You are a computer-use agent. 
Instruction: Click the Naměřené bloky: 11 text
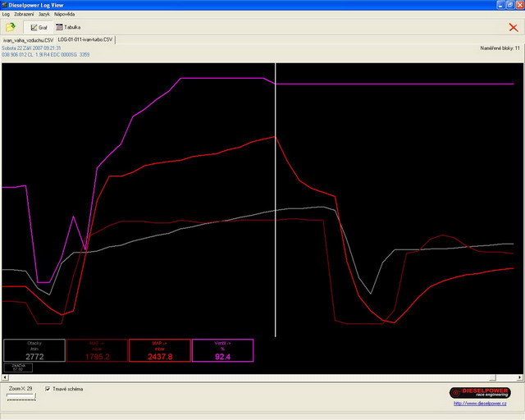point(500,48)
